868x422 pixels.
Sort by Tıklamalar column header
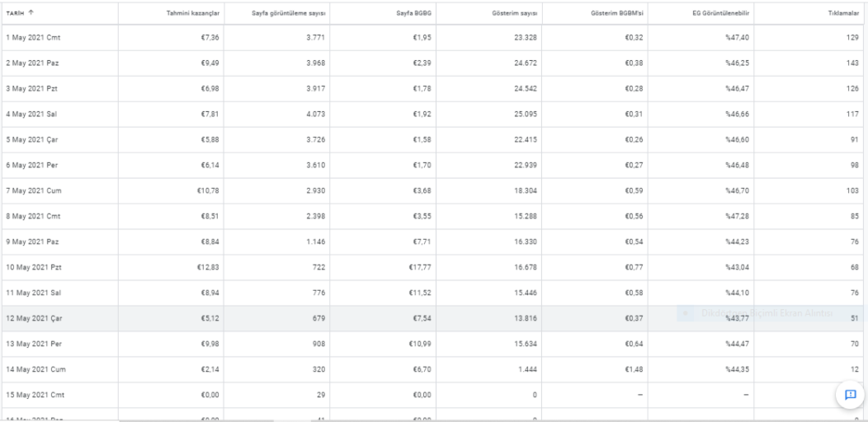[x=847, y=13]
